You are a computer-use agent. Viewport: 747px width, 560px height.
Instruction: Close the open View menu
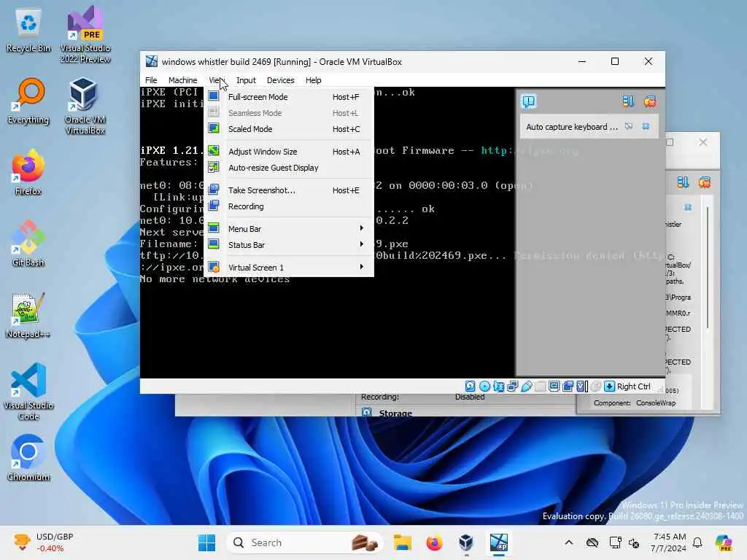216,80
